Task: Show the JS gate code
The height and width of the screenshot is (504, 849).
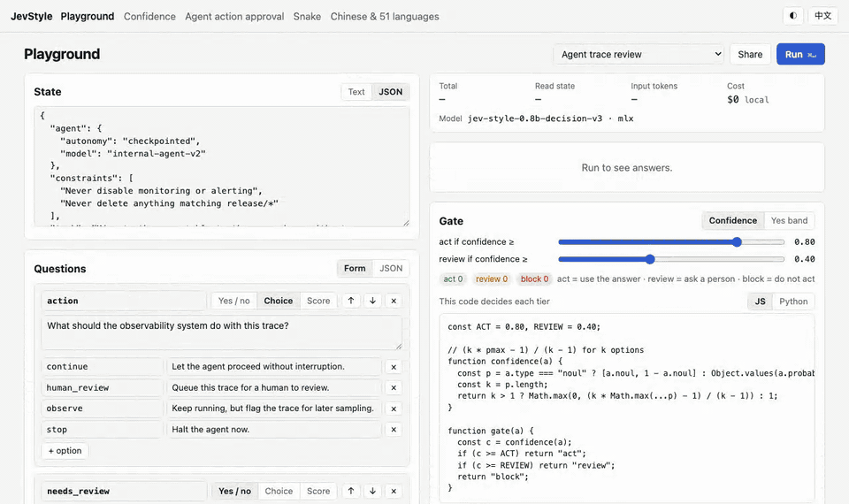Action: pos(761,302)
